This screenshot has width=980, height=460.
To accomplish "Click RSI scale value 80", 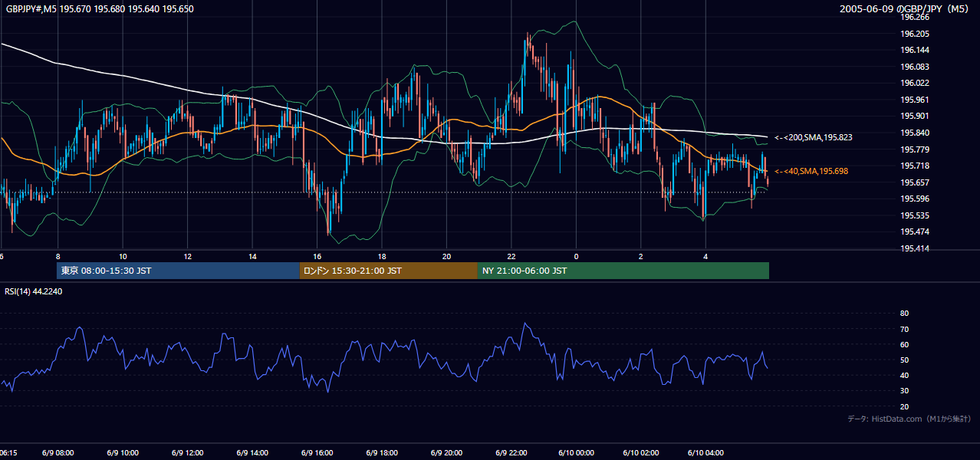I will click(904, 314).
